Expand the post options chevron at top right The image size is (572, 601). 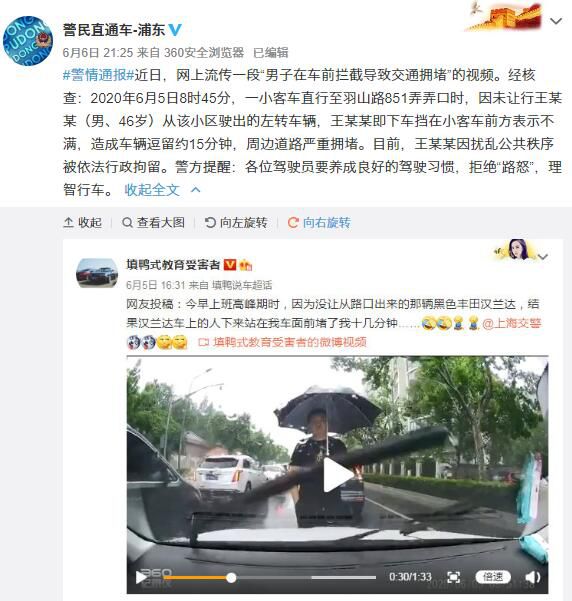click(556, 21)
